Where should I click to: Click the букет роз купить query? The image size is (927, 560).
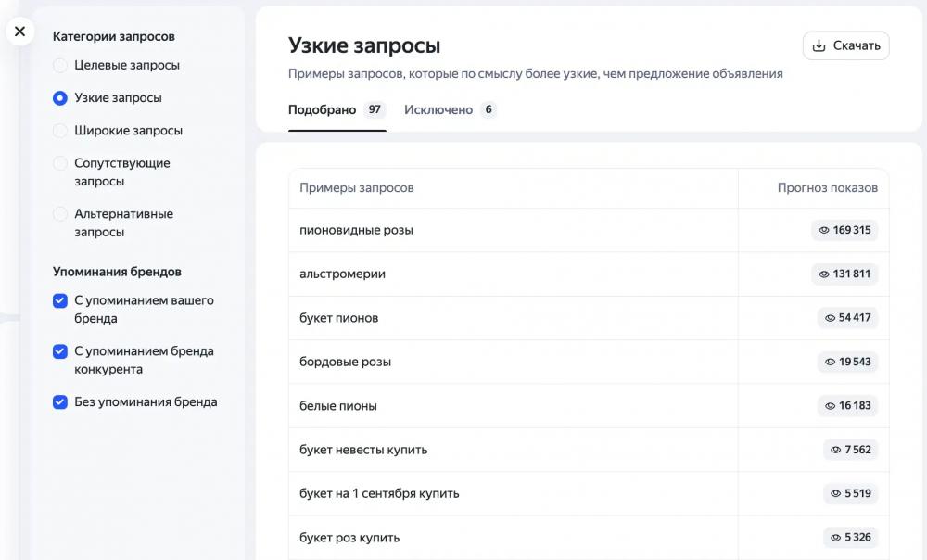[x=349, y=538]
